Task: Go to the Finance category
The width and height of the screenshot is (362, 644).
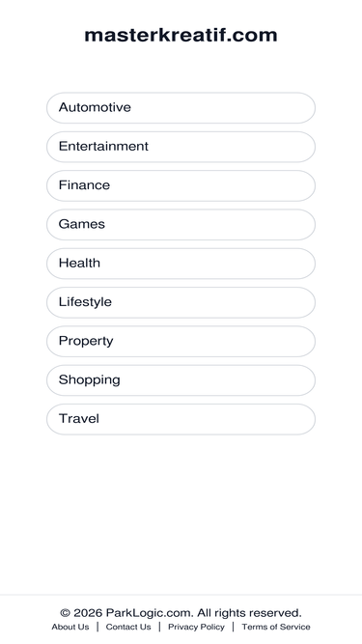Action: click(x=181, y=185)
